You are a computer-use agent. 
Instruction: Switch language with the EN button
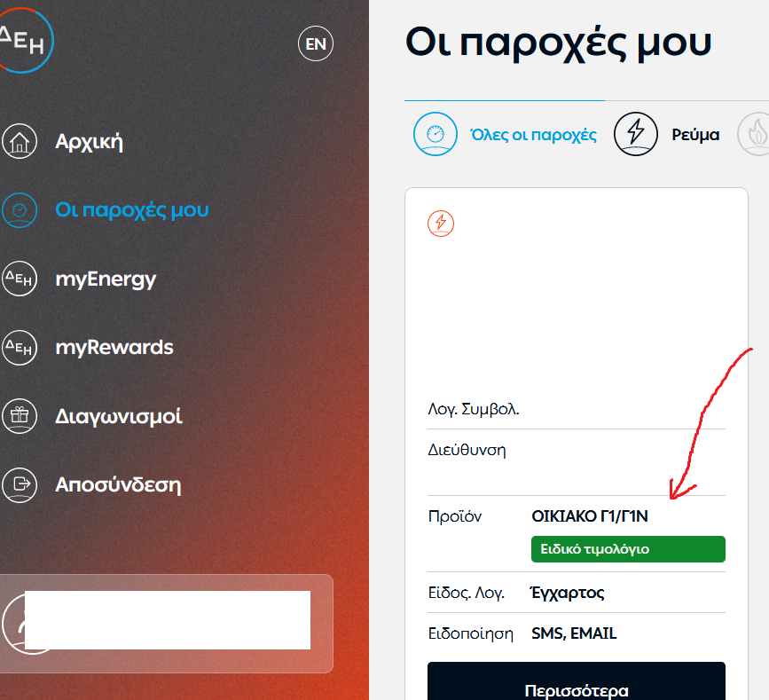point(316,43)
